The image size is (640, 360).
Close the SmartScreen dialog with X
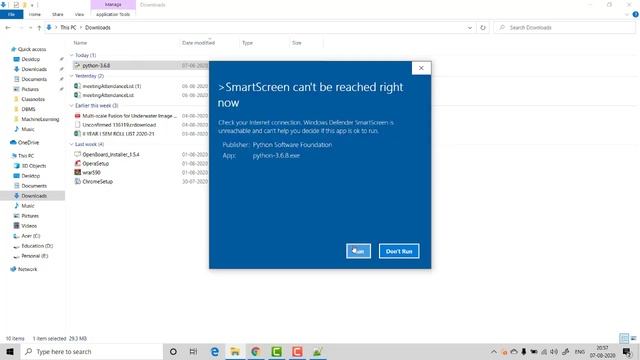[421, 68]
